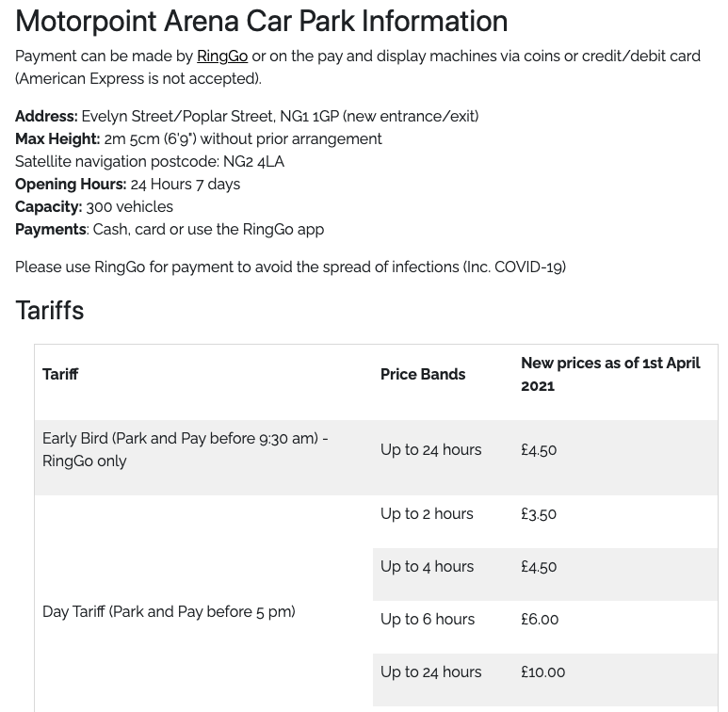Click the Max Height restriction text
This screenshot has height=712, width=728.
pyautogui.click(x=199, y=139)
